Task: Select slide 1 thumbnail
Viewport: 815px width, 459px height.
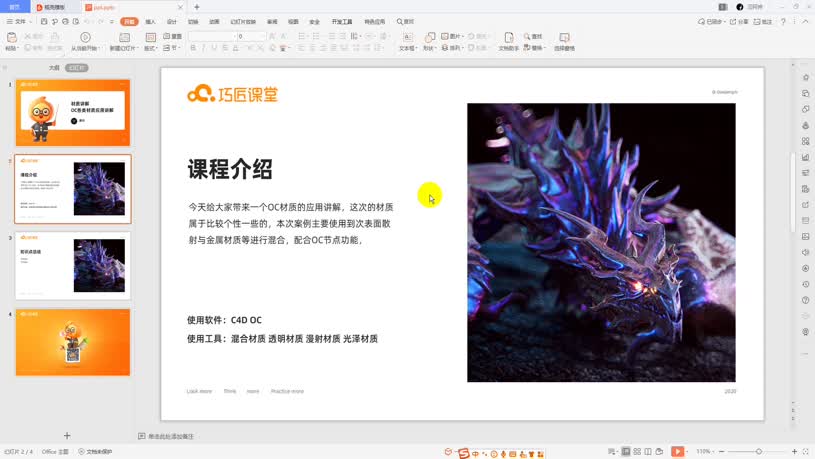Action: coord(73,112)
